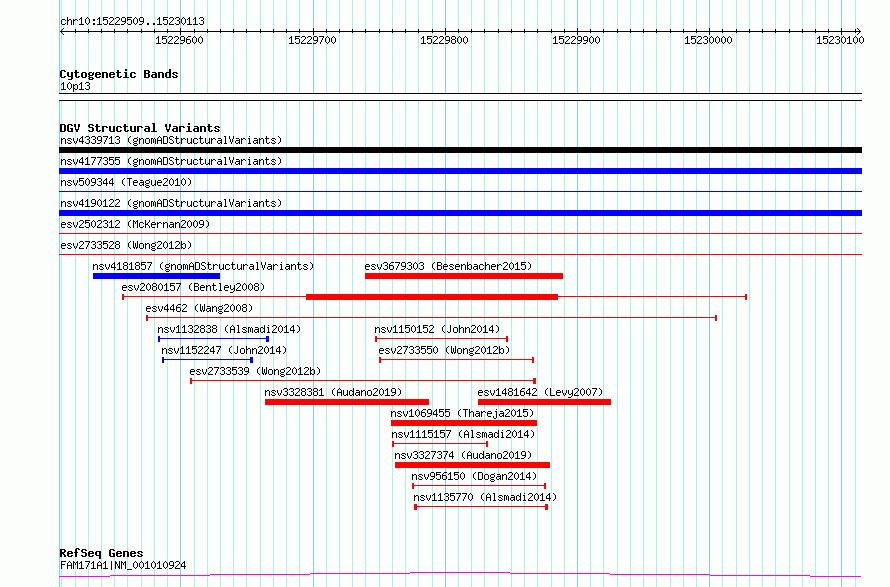Viewport: 890px width, 587px height.
Task: Click the esv2080157 (Bentley2008) thick red segment
Action: pyautogui.click(x=432, y=297)
